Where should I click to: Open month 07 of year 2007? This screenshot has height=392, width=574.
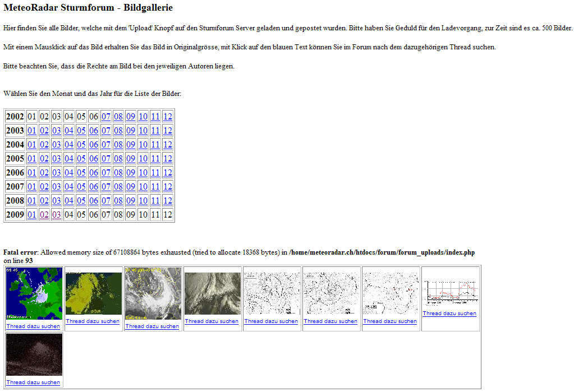(x=106, y=187)
